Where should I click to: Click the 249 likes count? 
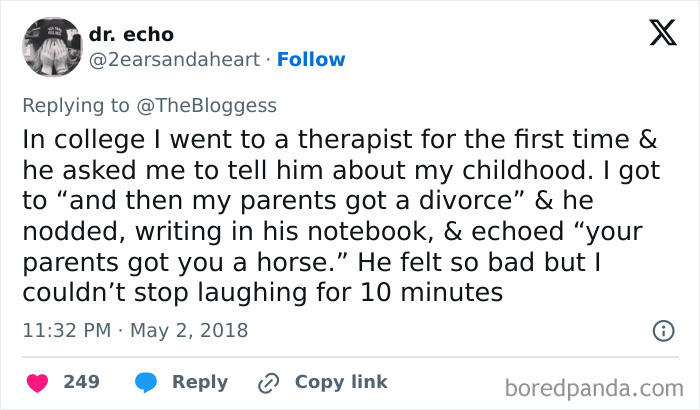tap(80, 382)
